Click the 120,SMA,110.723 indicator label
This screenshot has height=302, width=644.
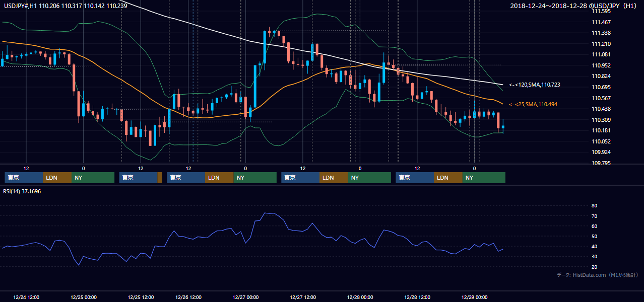(535, 85)
